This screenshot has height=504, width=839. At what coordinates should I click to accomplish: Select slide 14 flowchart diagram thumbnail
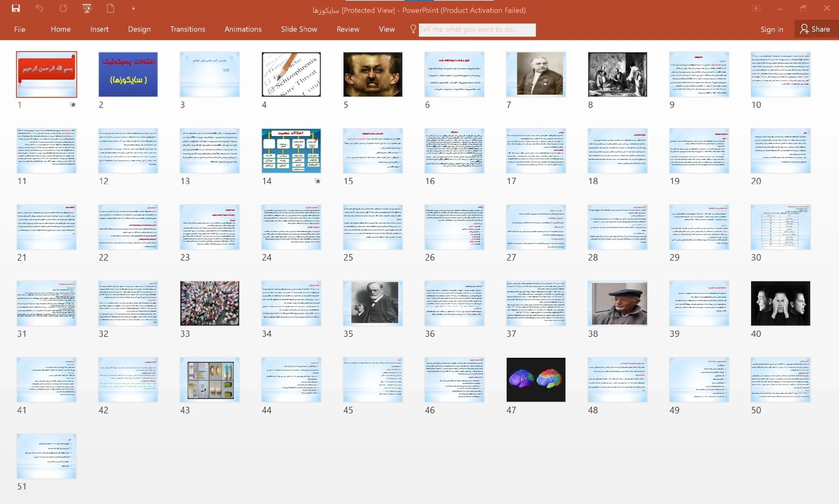point(291,151)
